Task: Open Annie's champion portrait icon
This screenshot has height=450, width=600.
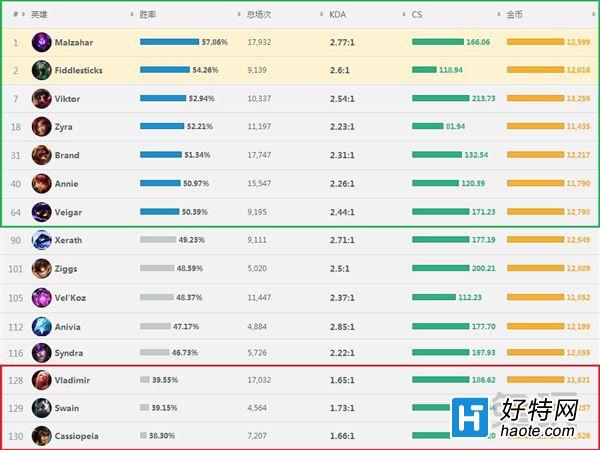Action: point(41,184)
